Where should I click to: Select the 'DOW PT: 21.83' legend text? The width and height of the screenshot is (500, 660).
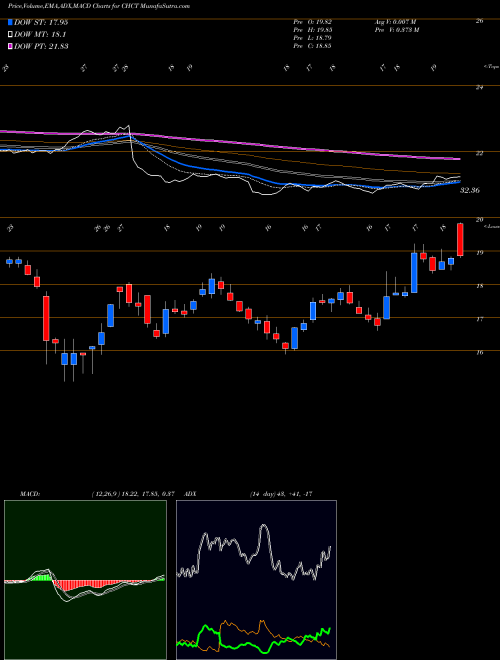pyautogui.click(x=41, y=46)
